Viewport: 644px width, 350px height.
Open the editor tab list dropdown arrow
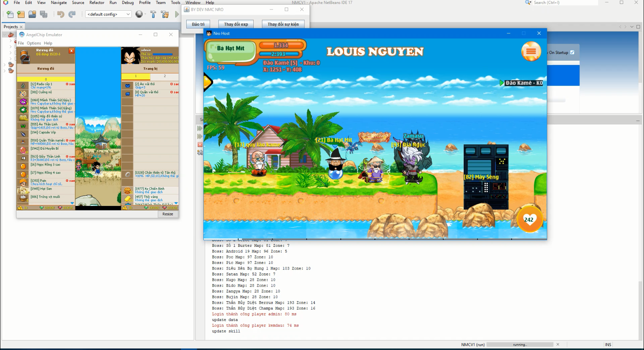pyautogui.click(x=632, y=27)
